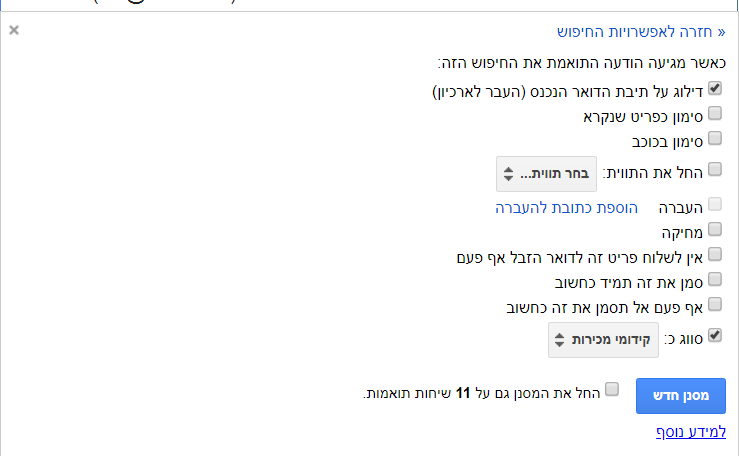
Task: Check the 'סימון בכוכב' option
Action: 714,138
